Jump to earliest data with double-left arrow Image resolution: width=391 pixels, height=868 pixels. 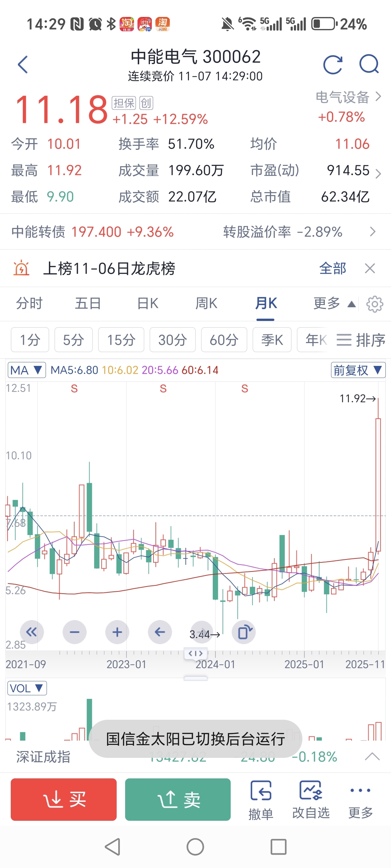[x=32, y=632]
